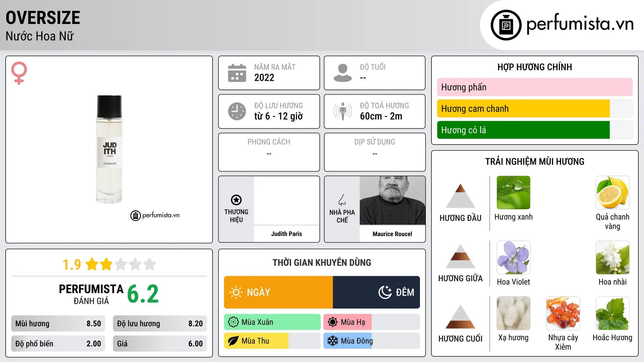Click the person icon beside Độ tuổi

coord(343,73)
